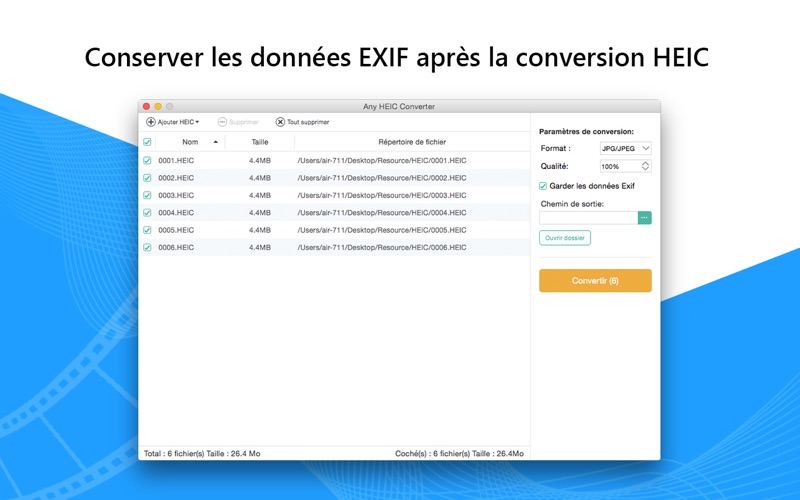Select the 0001.HEIC file name

[x=176, y=160]
